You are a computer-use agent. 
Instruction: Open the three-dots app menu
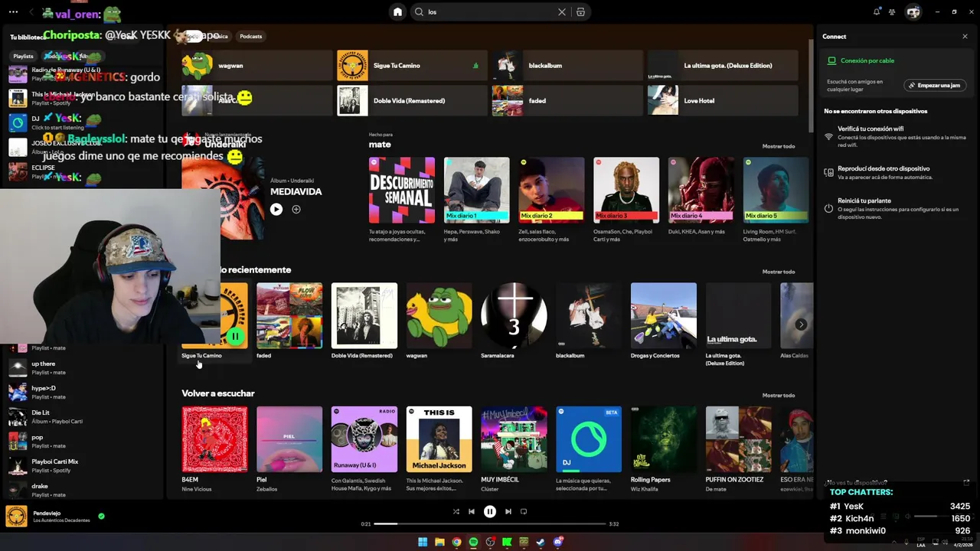point(13,11)
